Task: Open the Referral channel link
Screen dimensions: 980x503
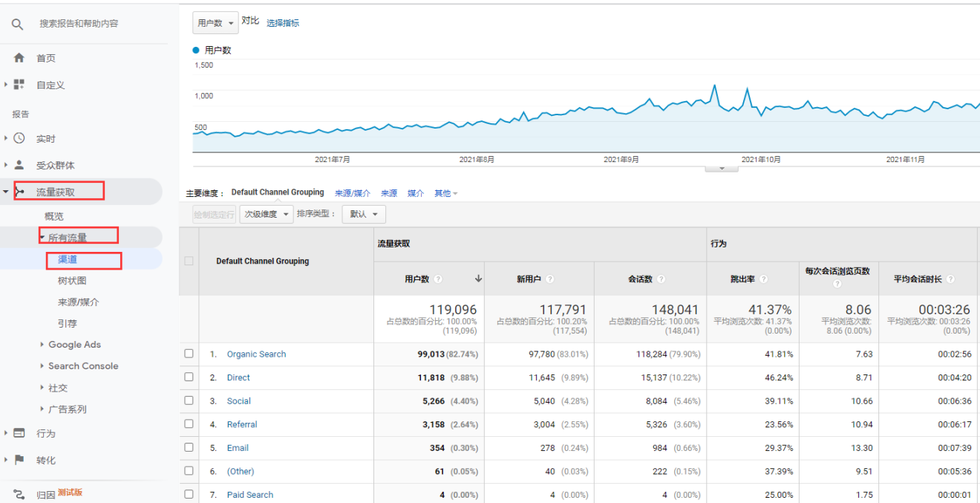Action: coord(242,424)
